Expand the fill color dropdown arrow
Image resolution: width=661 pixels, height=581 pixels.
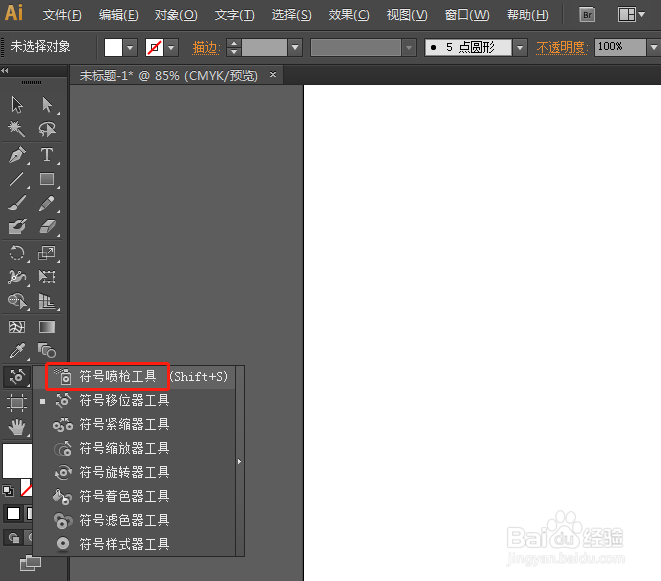[x=130, y=47]
